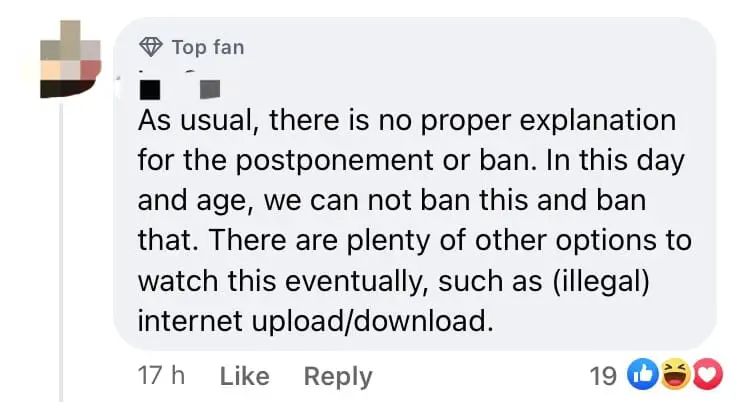
Task: Open the "17 h" timestamp link
Action: [161, 376]
